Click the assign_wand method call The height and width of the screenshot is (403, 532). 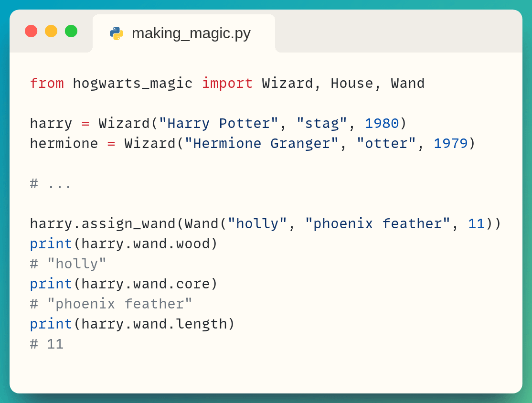(x=128, y=224)
